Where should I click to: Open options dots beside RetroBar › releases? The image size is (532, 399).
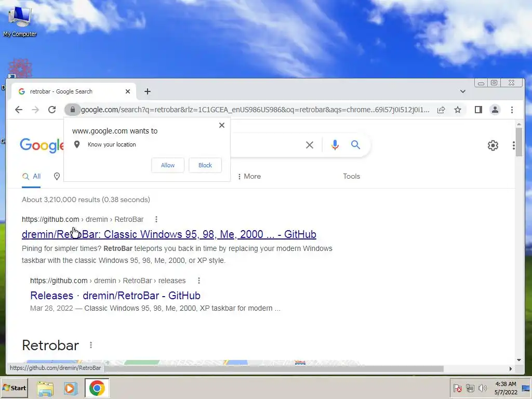click(x=199, y=281)
